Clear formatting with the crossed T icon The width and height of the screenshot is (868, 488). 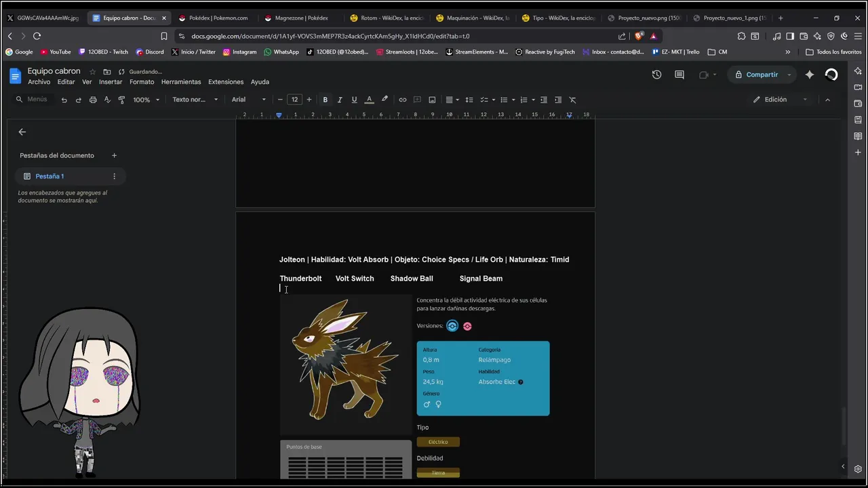tap(572, 100)
